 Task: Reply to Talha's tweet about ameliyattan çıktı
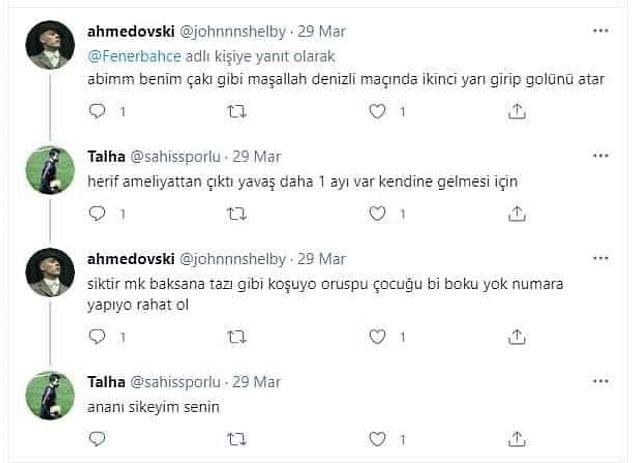(97, 213)
